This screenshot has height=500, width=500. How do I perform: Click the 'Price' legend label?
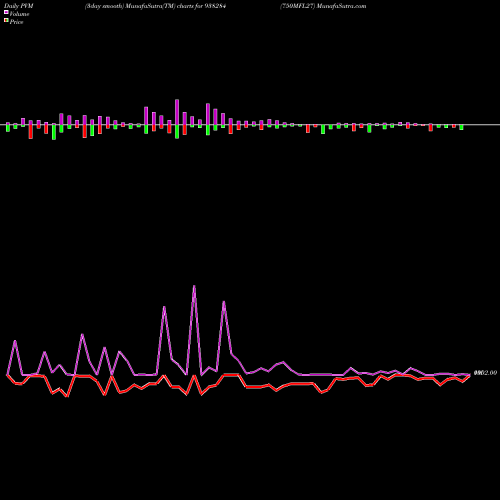16,22
